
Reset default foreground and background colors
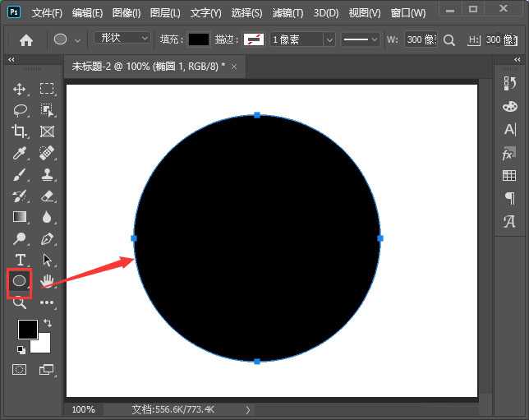click(x=21, y=348)
